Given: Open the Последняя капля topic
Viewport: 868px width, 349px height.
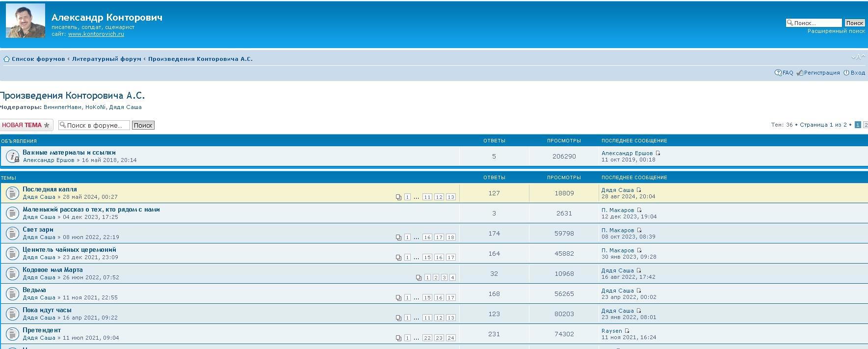Looking at the screenshot, I should 50,189.
